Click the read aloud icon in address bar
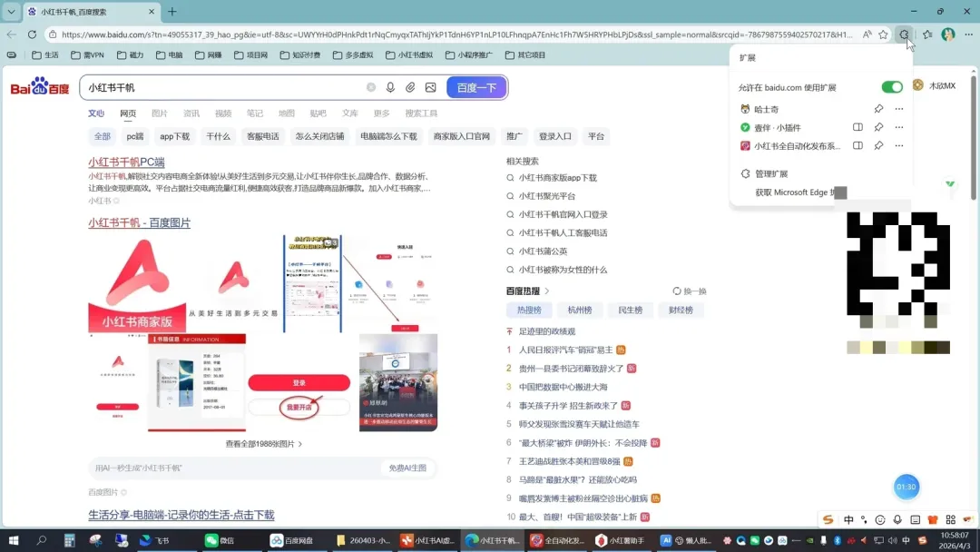980x552 pixels. (867, 34)
